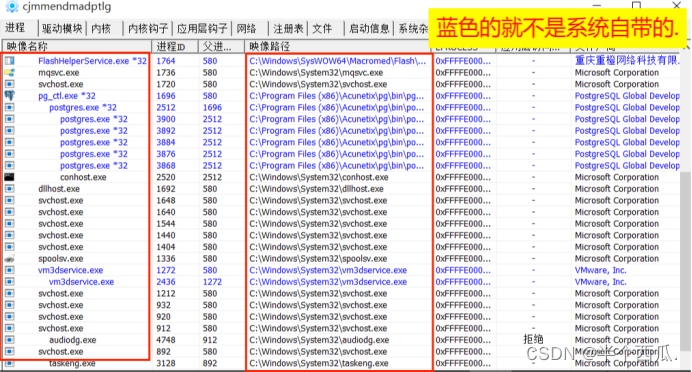Click the icon of audiodg.exe row
This screenshot has width=692, height=372.
click(x=9, y=340)
